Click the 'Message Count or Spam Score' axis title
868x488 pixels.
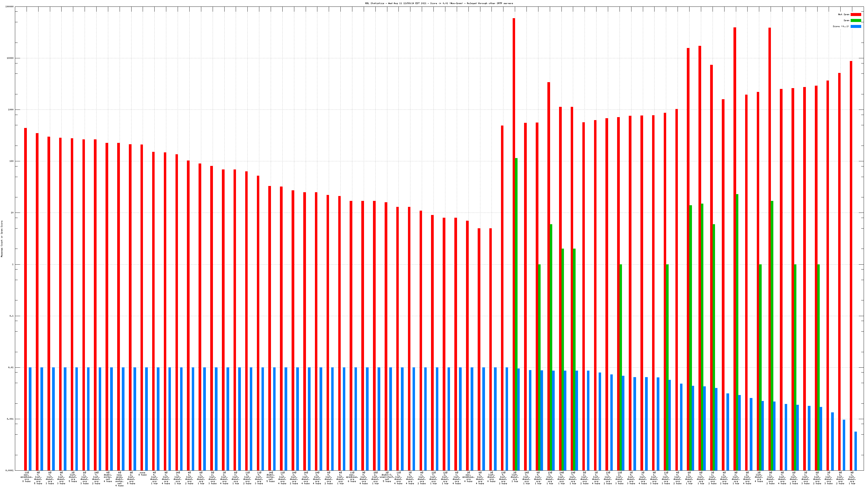coord(2,239)
